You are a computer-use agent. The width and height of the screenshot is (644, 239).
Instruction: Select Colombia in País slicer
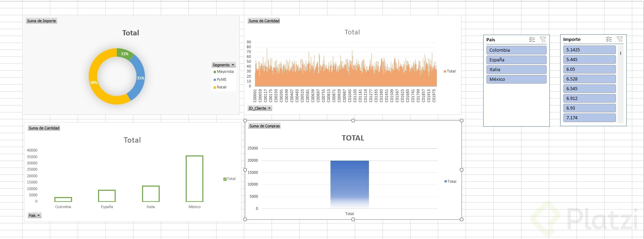[x=516, y=50]
